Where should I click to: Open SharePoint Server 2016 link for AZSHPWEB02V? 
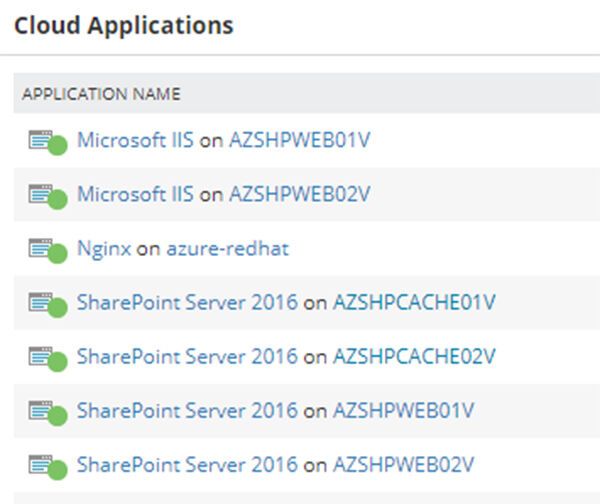187,465
